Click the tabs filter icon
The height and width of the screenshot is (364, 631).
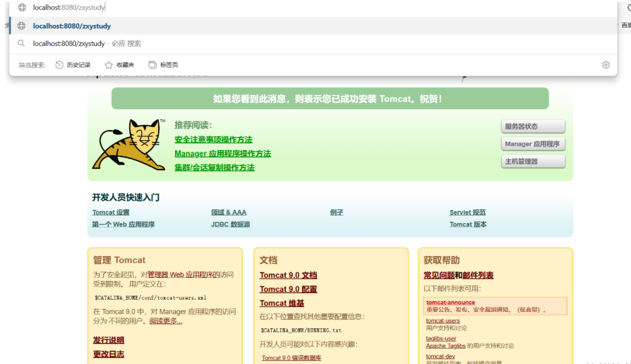[x=152, y=65]
